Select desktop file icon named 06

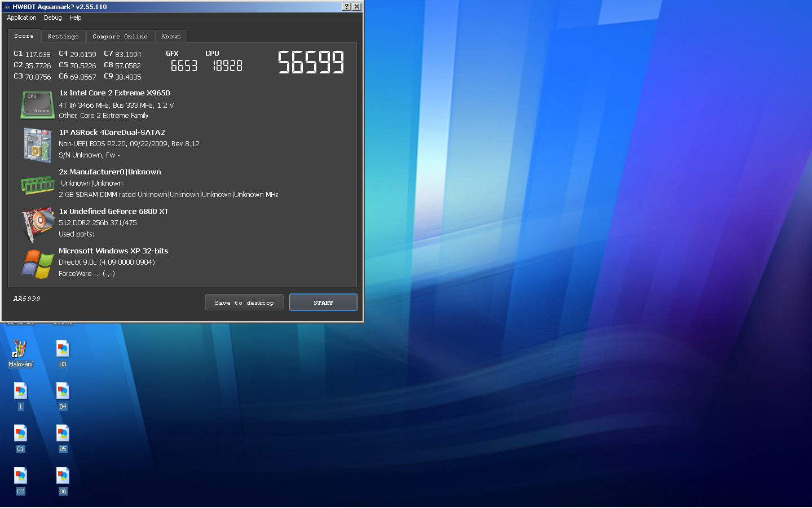tap(63, 481)
